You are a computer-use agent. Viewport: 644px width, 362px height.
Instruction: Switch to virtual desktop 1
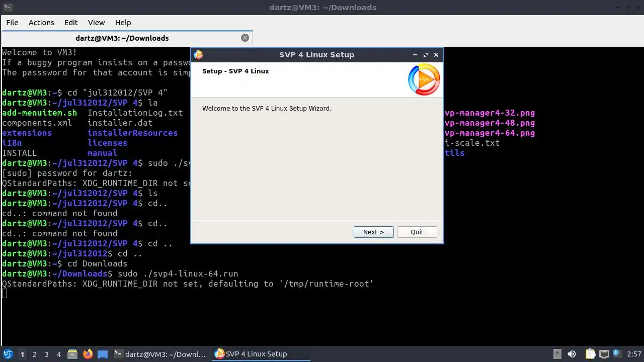point(22,354)
